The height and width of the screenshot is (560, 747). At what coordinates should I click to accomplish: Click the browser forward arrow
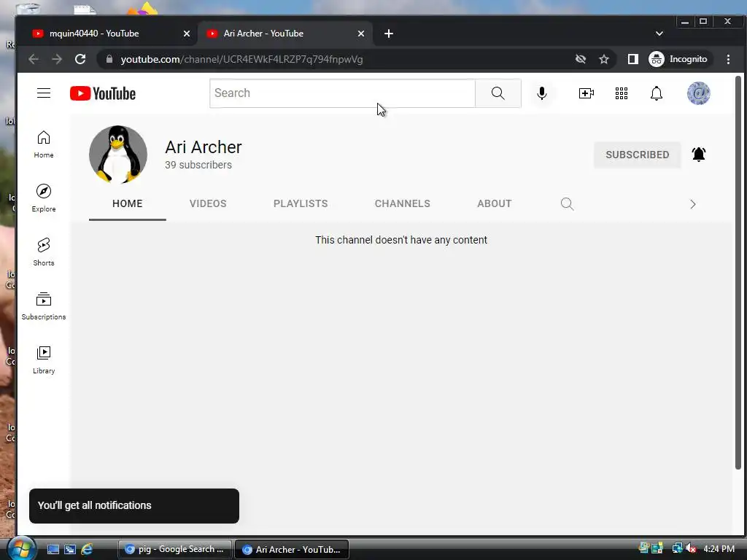pyautogui.click(x=57, y=59)
